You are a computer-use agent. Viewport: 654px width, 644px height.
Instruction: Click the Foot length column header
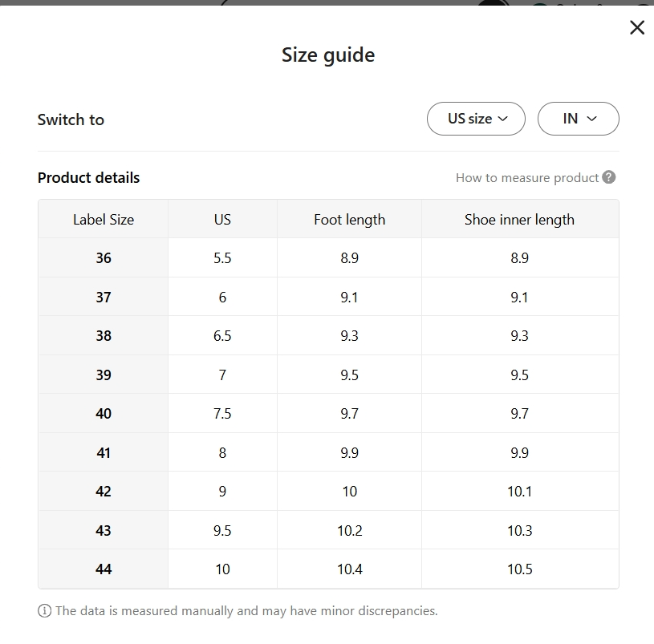point(349,220)
